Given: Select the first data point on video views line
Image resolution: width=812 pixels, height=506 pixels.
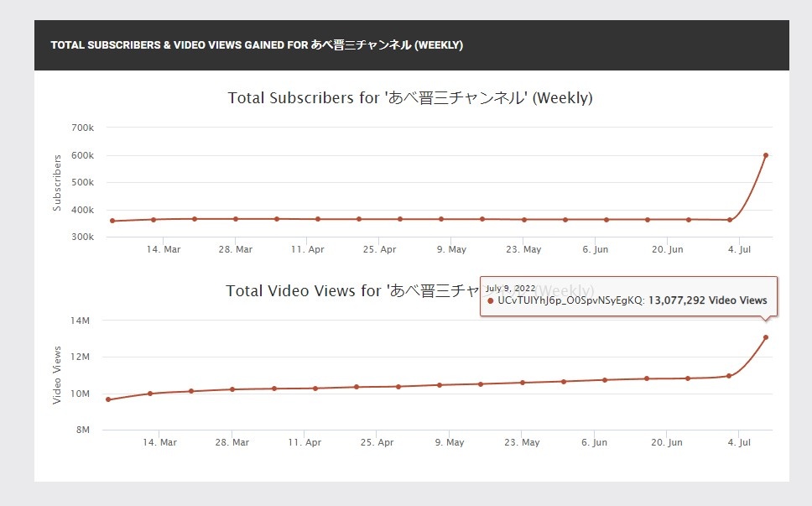Looking at the screenshot, I should coord(108,399).
